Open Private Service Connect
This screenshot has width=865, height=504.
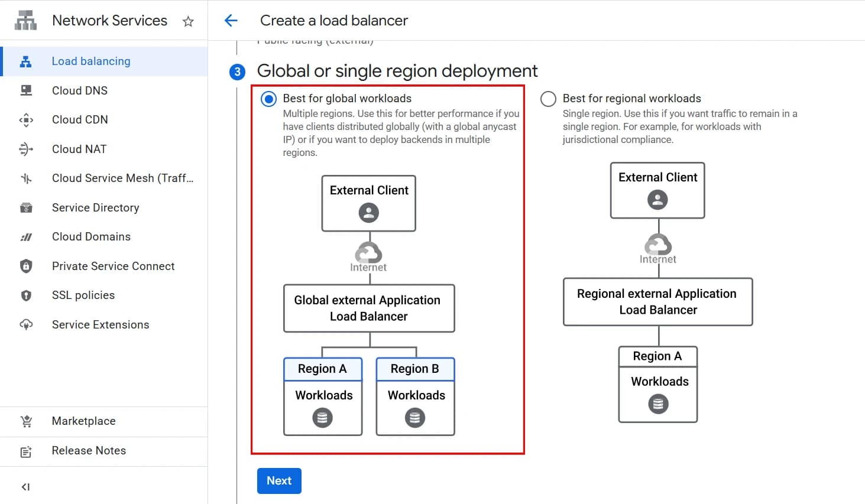click(x=113, y=266)
